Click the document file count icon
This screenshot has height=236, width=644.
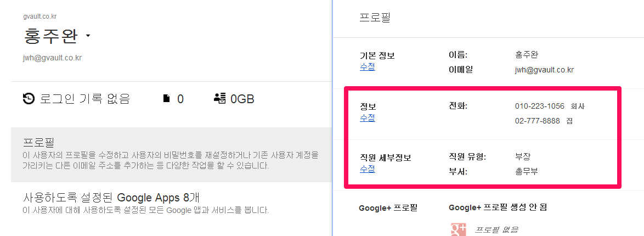point(166,99)
